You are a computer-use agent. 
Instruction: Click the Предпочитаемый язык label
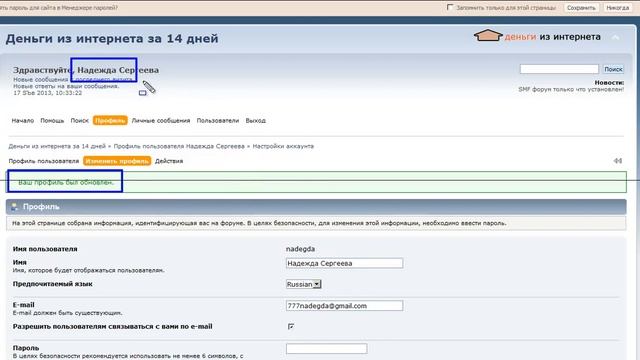pyautogui.click(x=53, y=284)
